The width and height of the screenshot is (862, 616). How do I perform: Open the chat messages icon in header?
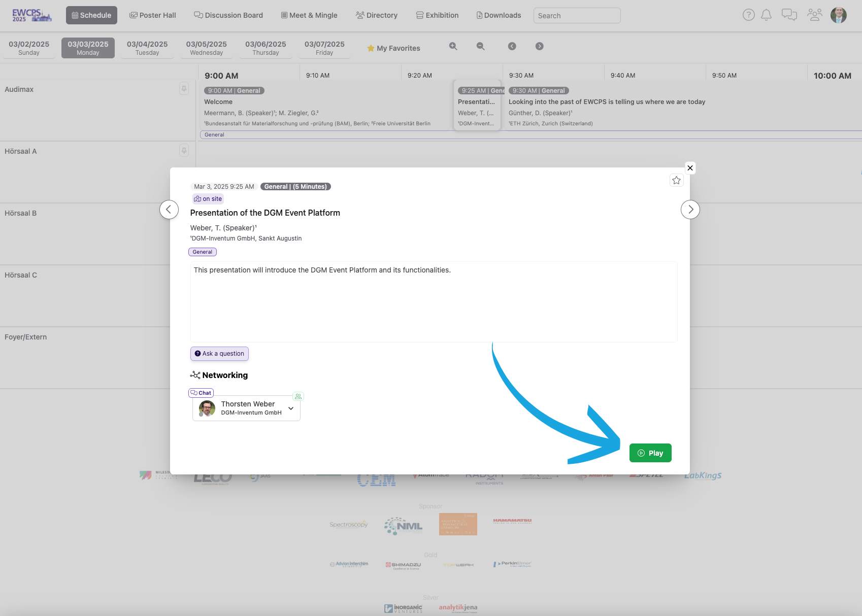coord(789,15)
